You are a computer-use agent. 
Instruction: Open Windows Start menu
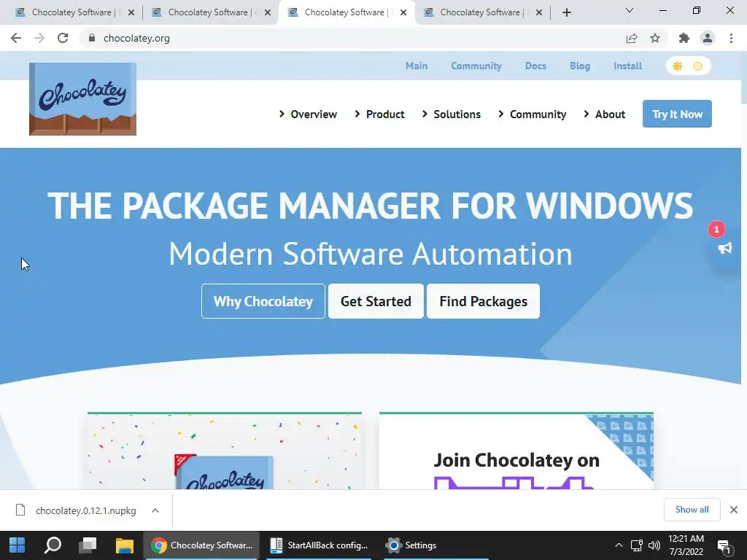tap(18, 545)
